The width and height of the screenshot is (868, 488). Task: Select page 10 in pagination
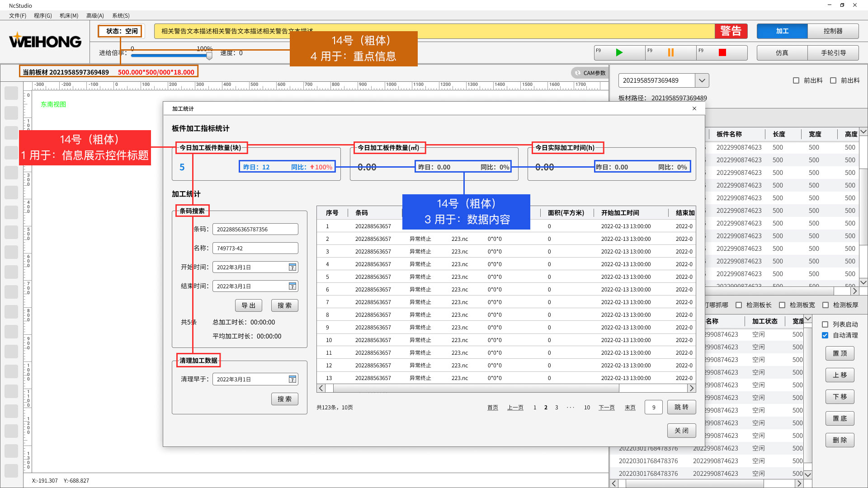[x=587, y=408]
